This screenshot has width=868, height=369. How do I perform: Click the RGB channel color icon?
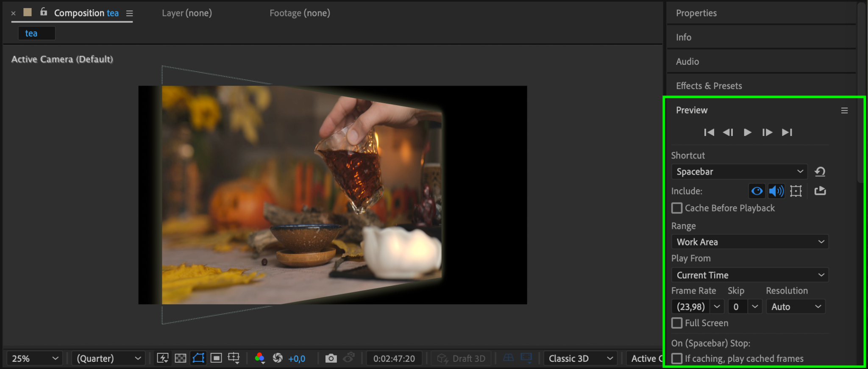pos(259,358)
